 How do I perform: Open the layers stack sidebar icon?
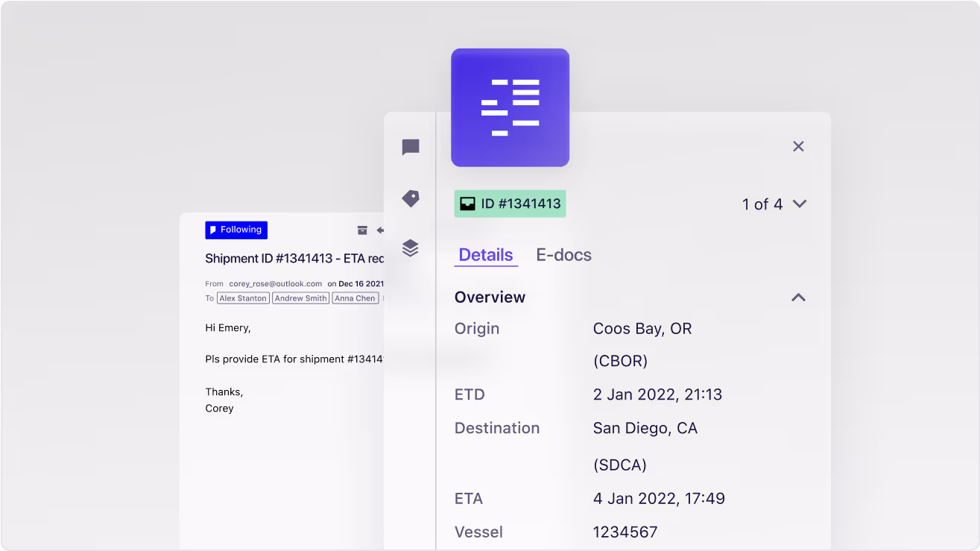411,248
